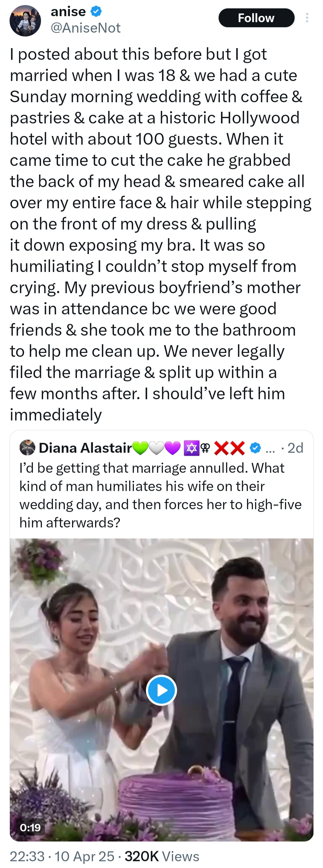The image size is (323, 868).
Task: Click the Follow button
Action: point(256,18)
